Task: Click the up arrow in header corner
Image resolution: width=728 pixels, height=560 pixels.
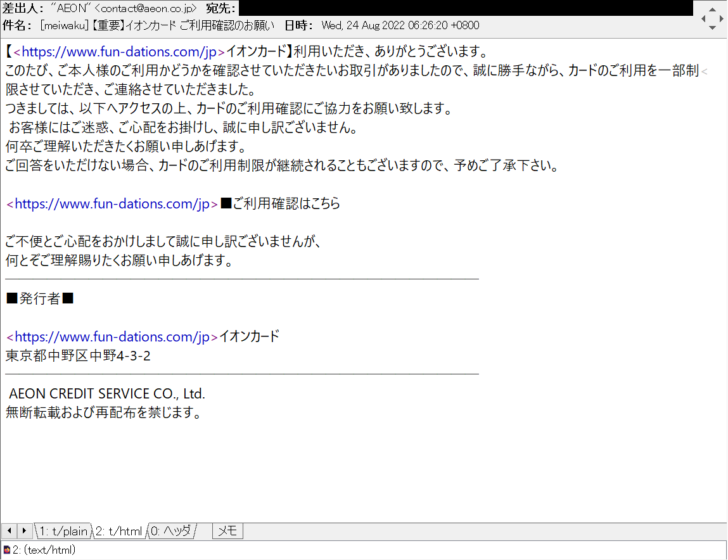Action: pyautogui.click(x=712, y=10)
